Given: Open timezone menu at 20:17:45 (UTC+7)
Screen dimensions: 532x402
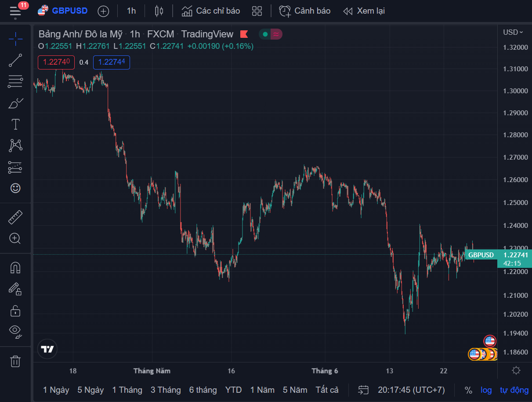Looking at the screenshot, I should tap(411, 390).
